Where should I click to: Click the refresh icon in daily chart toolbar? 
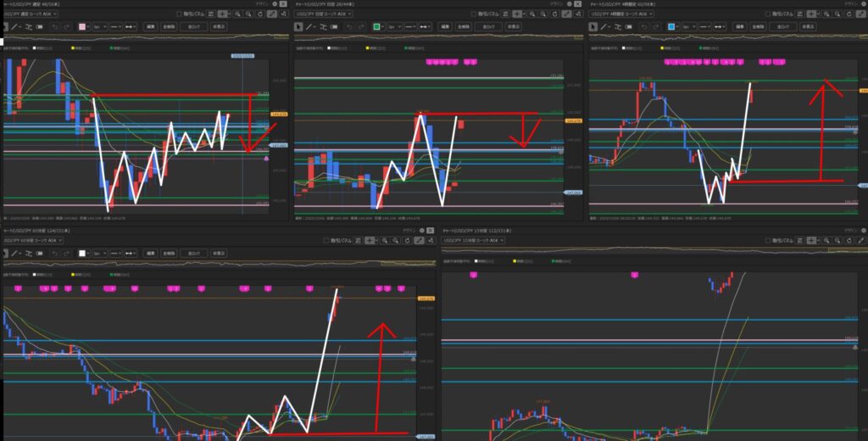[x=555, y=14]
